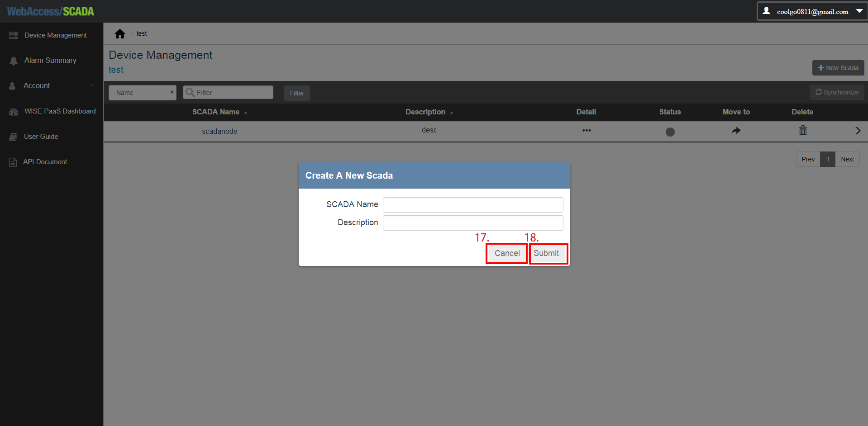Open WISE-PaaS Dashboard link

(60, 111)
